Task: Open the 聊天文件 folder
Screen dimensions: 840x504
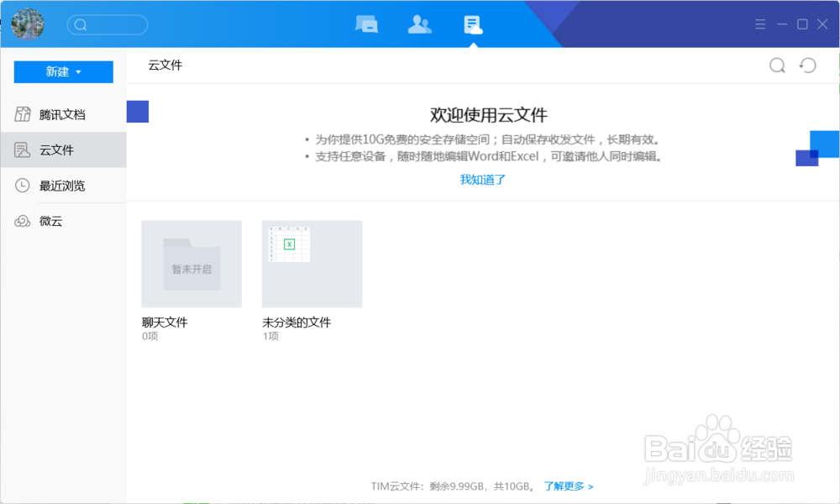Action: [191, 264]
